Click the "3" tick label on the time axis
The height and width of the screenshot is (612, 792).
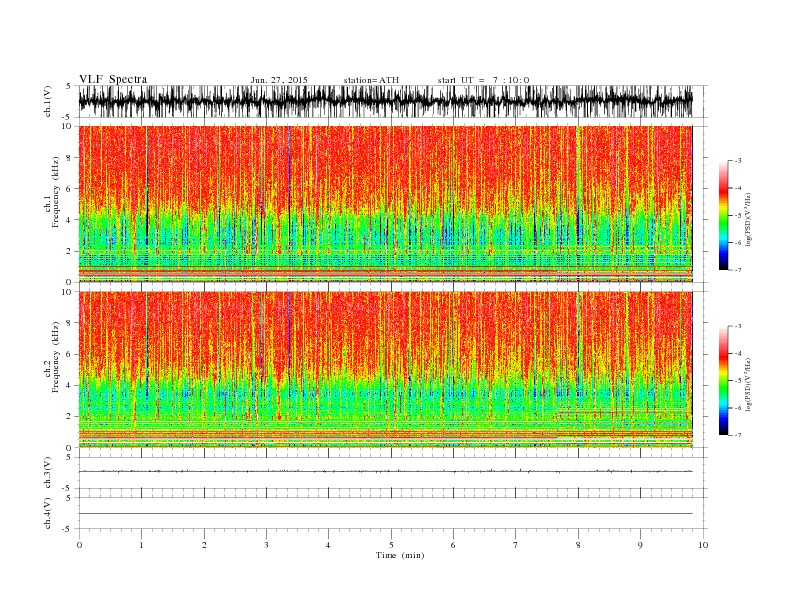[266, 545]
